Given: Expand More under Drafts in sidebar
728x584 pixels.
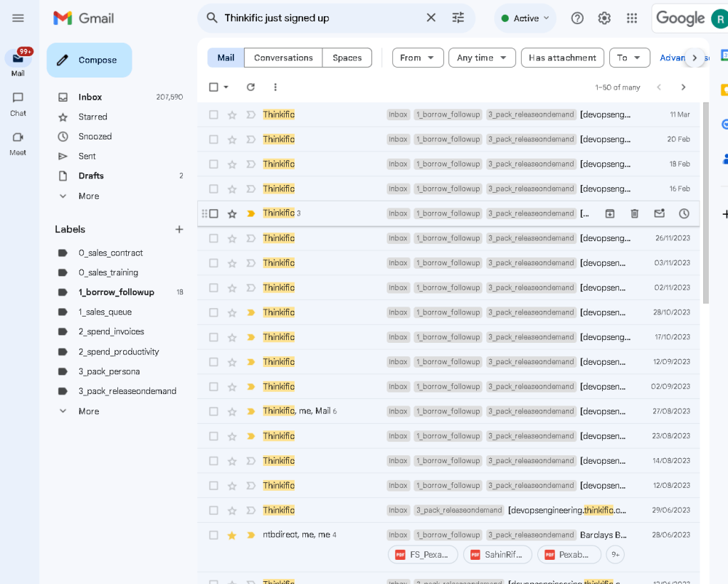Looking at the screenshot, I should 89,196.
